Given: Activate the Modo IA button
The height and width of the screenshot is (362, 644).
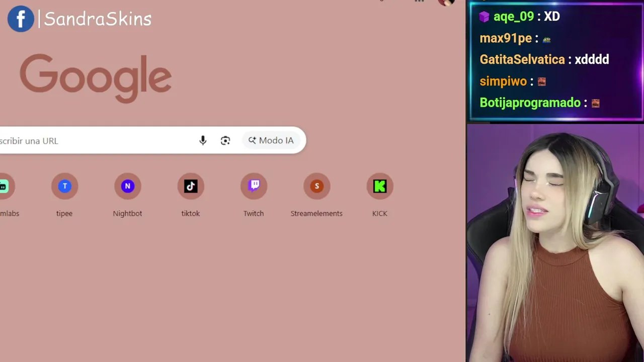Looking at the screenshot, I should 271,140.
